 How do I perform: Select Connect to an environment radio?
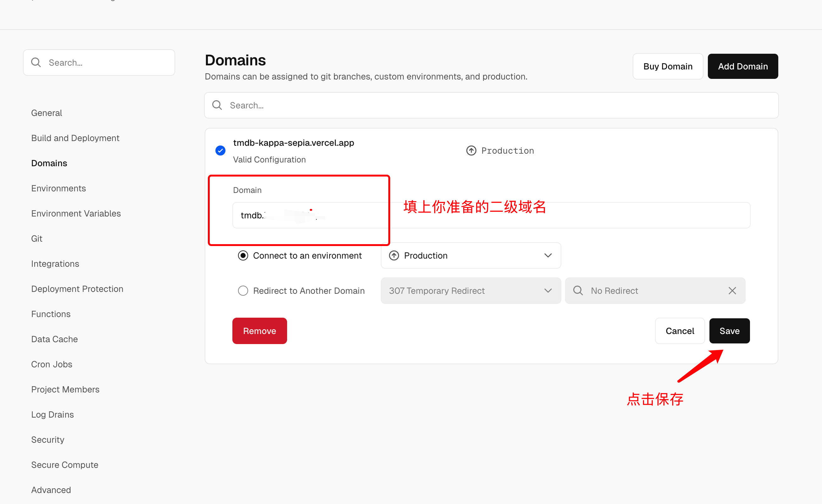pyautogui.click(x=243, y=255)
